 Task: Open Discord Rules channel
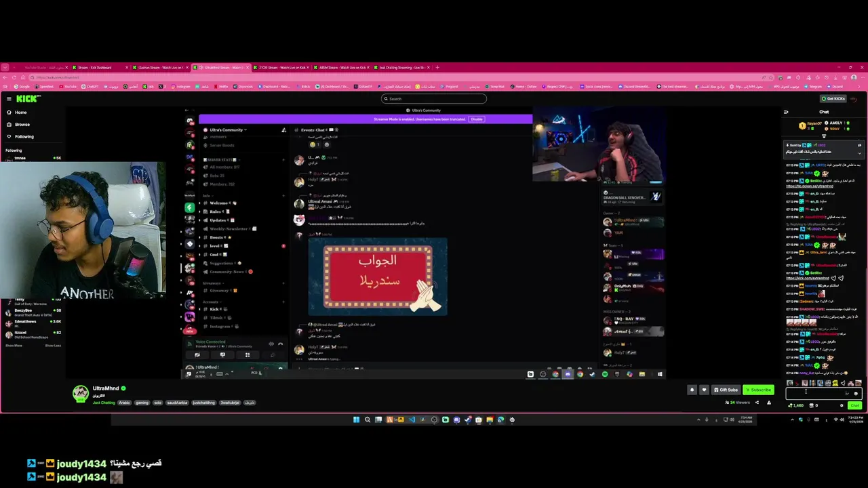(217, 211)
